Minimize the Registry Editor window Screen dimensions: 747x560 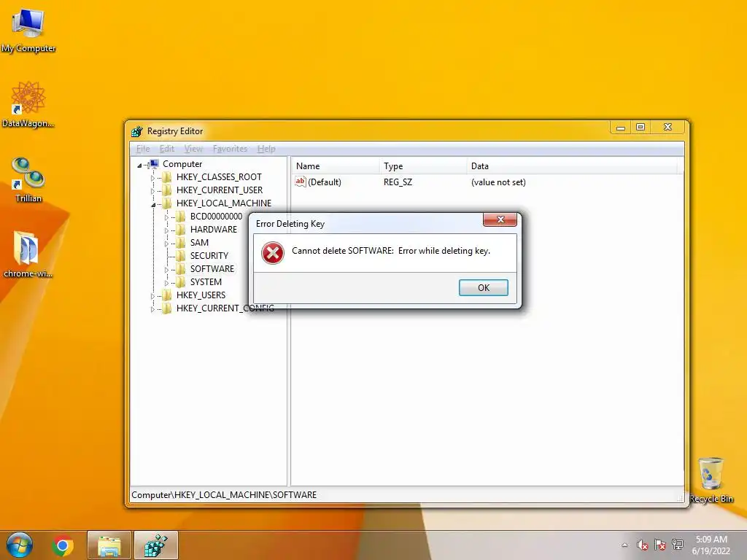coord(620,127)
